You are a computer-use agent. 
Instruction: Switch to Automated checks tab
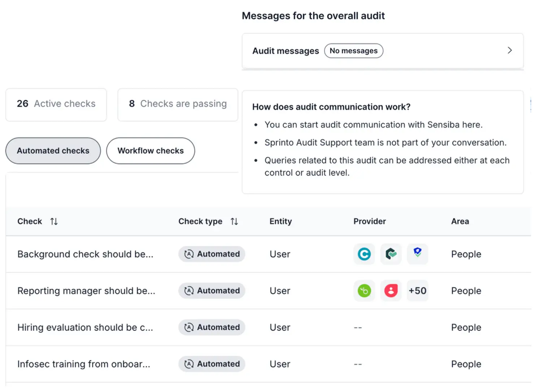click(53, 151)
